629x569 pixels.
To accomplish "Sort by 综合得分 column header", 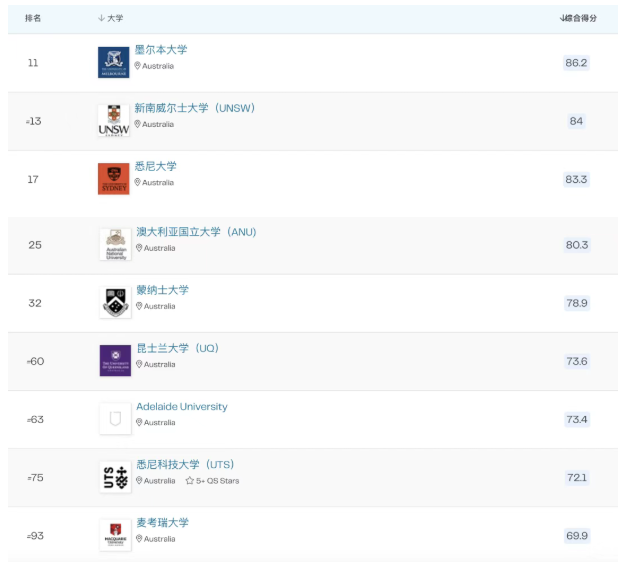I will 578,18.
